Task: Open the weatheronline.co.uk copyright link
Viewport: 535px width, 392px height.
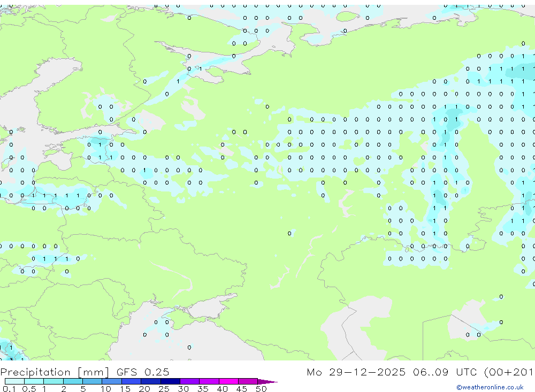Action: 490,387
